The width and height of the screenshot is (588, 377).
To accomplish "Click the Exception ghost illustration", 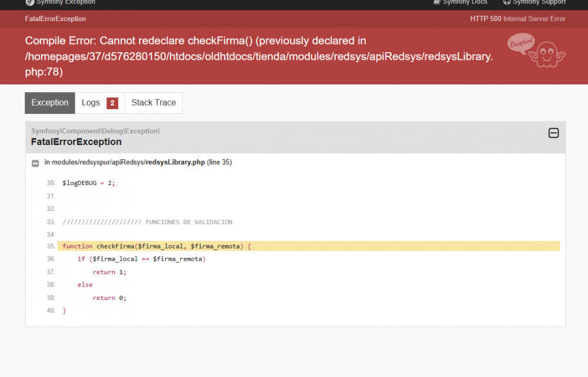I will pos(536,51).
